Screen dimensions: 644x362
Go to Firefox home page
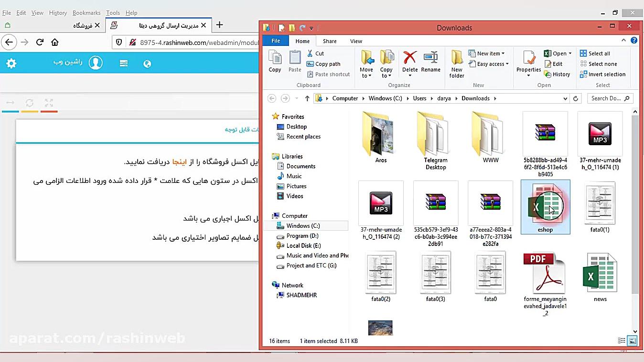pos(55,42)
